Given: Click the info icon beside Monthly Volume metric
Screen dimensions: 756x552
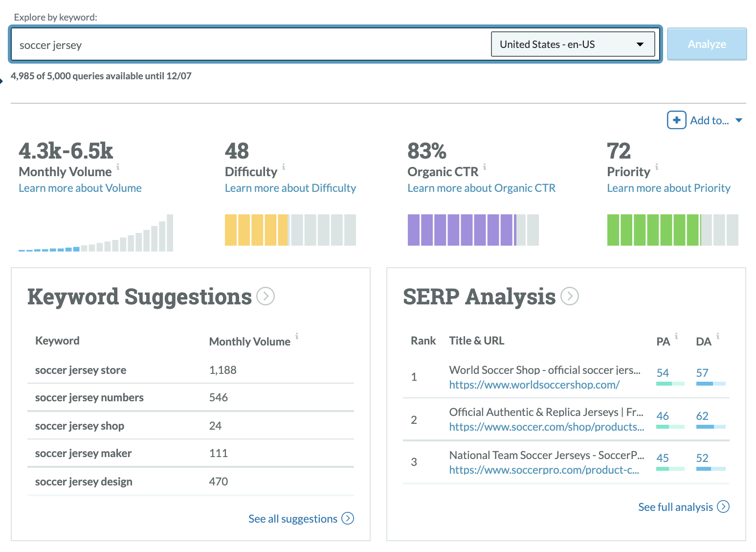Looking at the screenshot, I should click(x=118, y=167).
